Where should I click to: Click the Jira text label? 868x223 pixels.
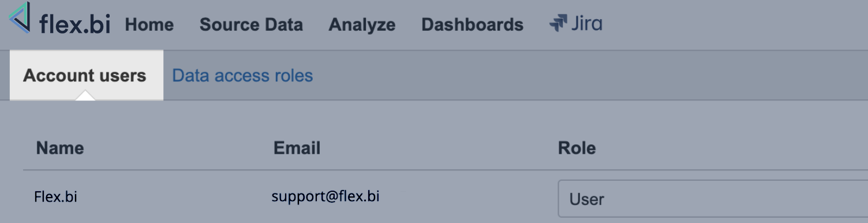[586, 24]
